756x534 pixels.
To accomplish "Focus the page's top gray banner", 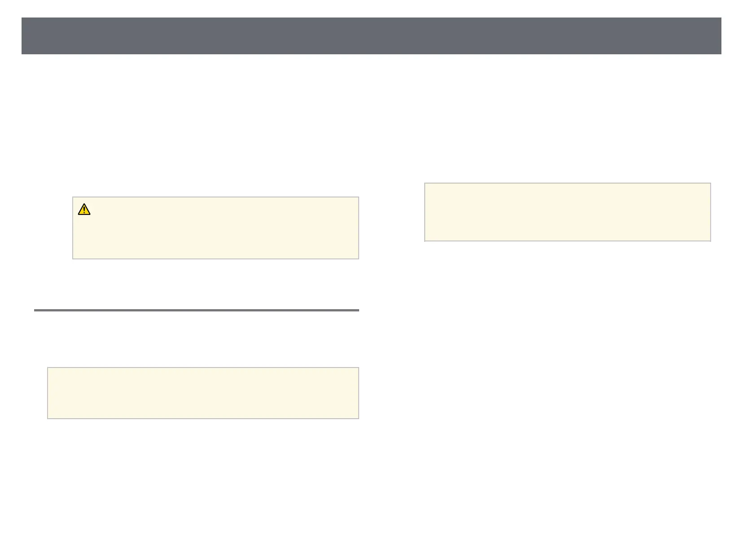I will click(371, 36).
